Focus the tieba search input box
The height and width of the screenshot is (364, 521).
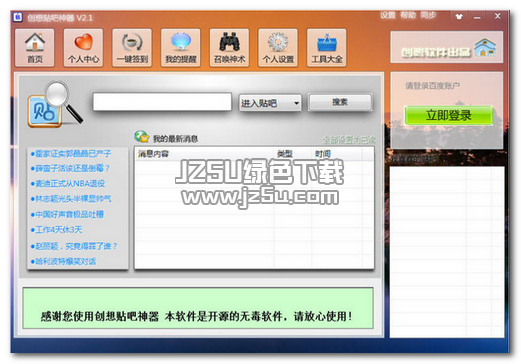[x=162, y=102]
